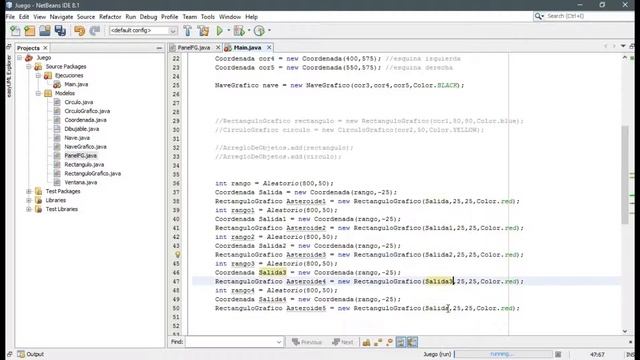The height and width of the screenshot is (360, 640).
Task: Select NaveGrafico.java in project tree
Action: click(85, 147)
